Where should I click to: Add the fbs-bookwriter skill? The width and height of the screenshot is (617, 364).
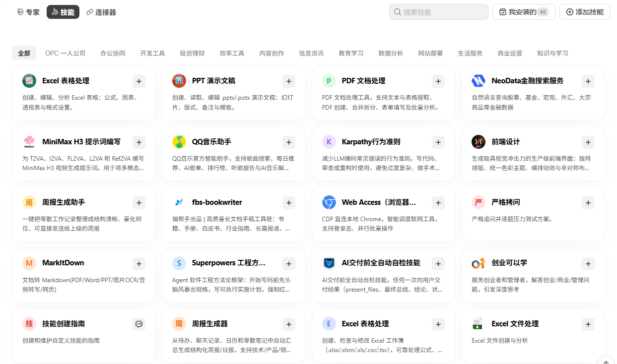(289, 203)
